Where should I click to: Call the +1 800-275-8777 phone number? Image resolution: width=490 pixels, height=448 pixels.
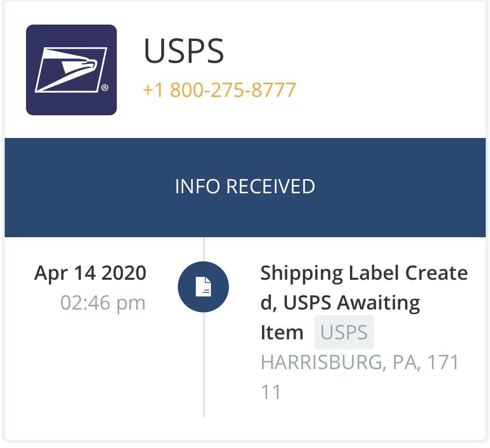point(219,90)
